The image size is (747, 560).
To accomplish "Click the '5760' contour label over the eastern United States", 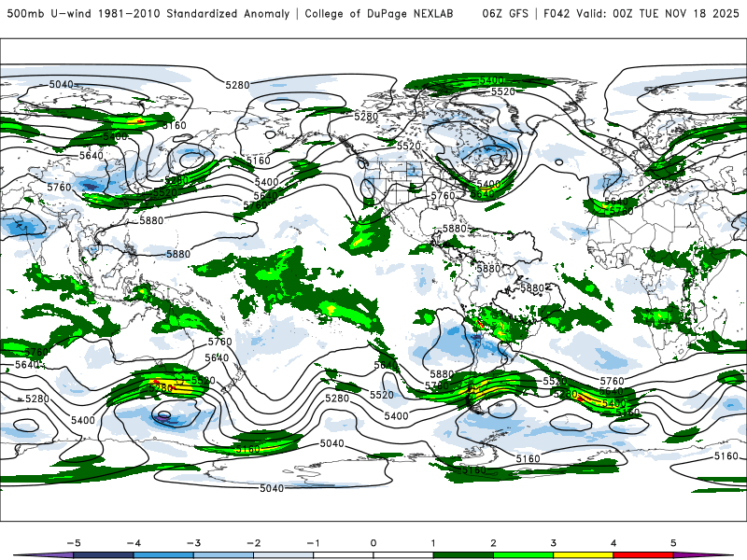I will click(x=443, y=196).
